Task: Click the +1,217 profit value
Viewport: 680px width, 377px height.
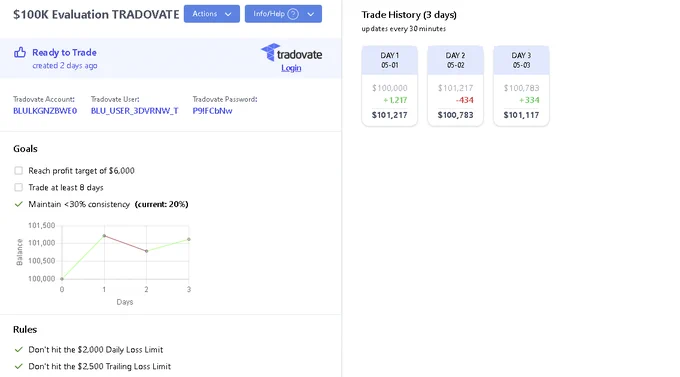Action: (x=395, y=100)
